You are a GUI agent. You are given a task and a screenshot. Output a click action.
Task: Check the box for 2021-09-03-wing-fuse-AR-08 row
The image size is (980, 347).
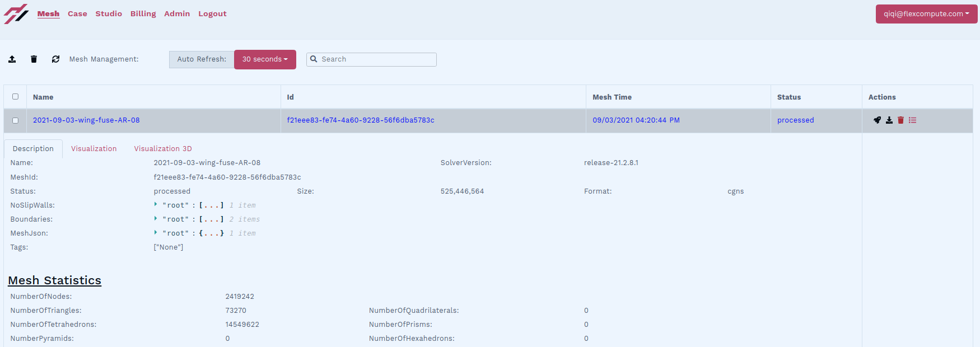[15, 120]
